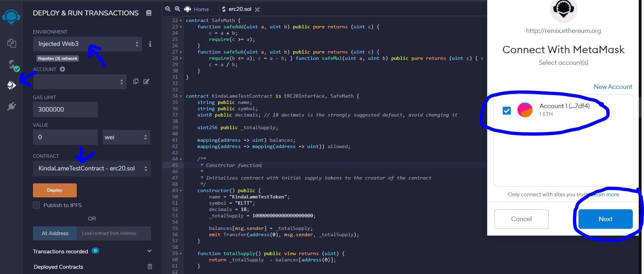Open Plugin Manager plug icon
This screenshot has width=644, height=274.
[12, 106]
